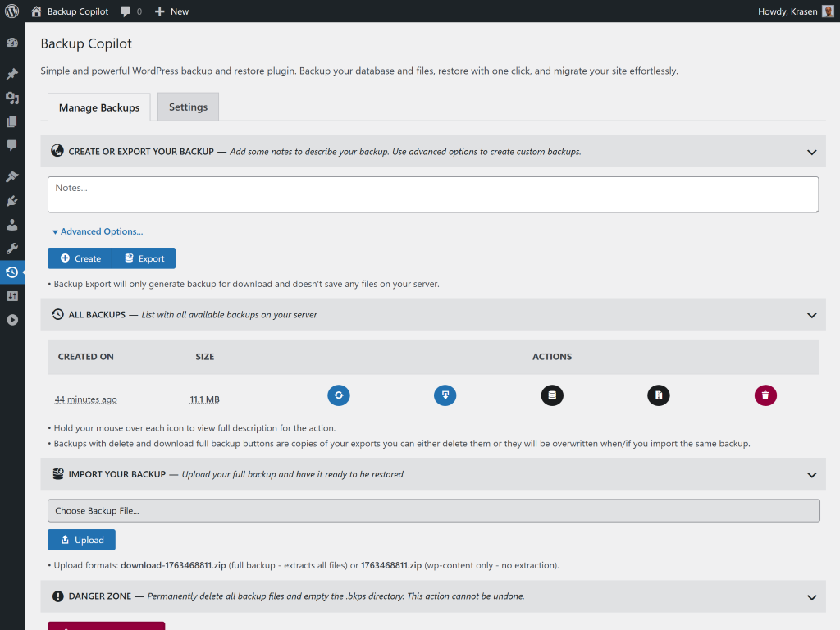Delete the backup with the red trash icon
Image resolution: width=840 pixels, height=630 pixels.
pos(765,395)
